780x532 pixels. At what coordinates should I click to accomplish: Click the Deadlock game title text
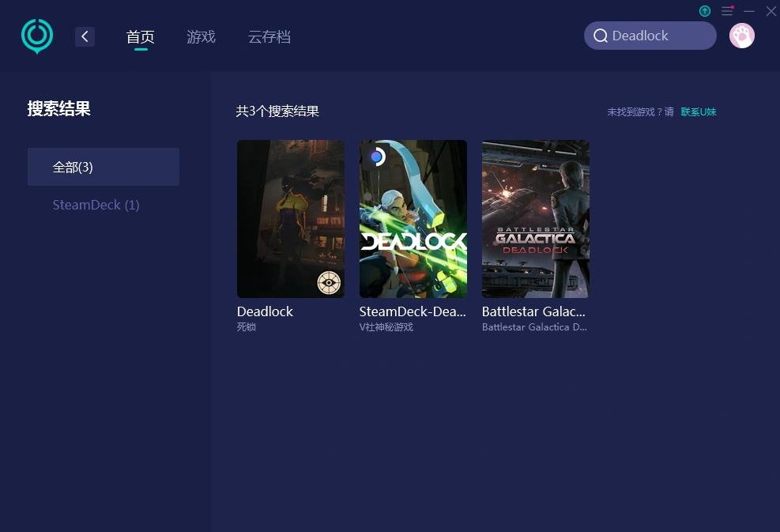pos(266,311)
